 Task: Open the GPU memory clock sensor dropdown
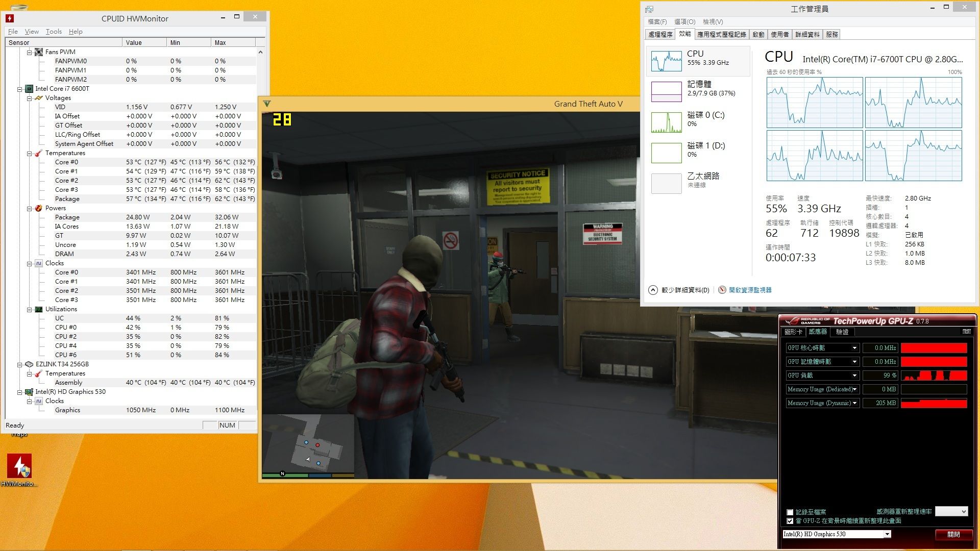click(x=854, y=362)
